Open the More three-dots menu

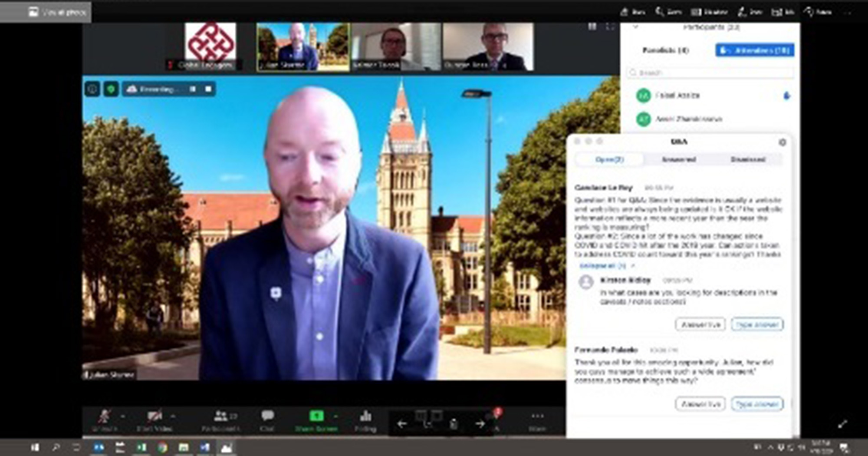click(x=537, y=416)
